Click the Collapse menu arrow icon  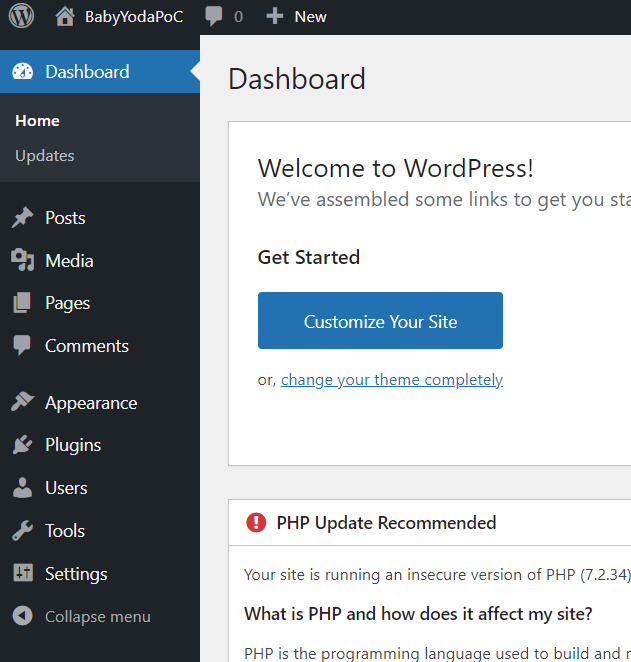point(22,616)
